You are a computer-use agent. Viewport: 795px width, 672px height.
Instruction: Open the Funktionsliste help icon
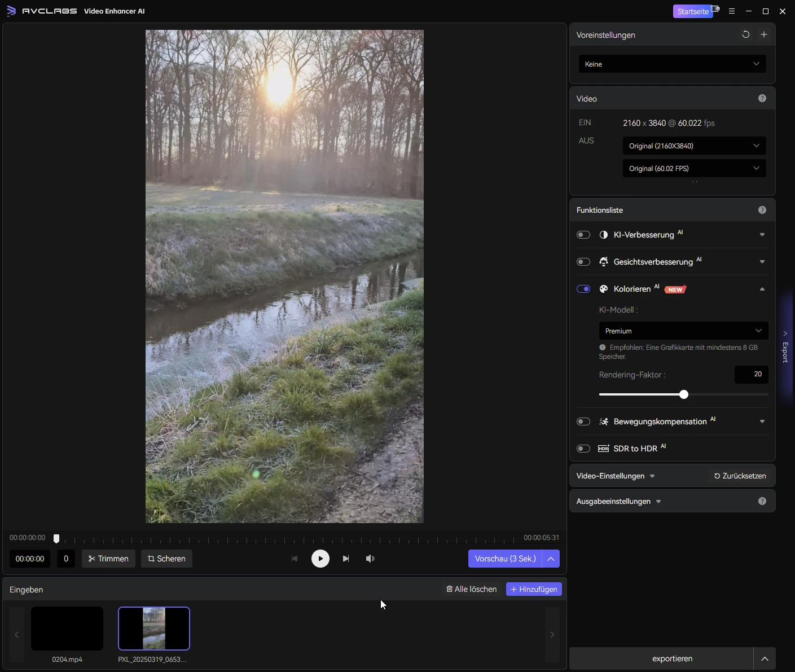[762, 210]
